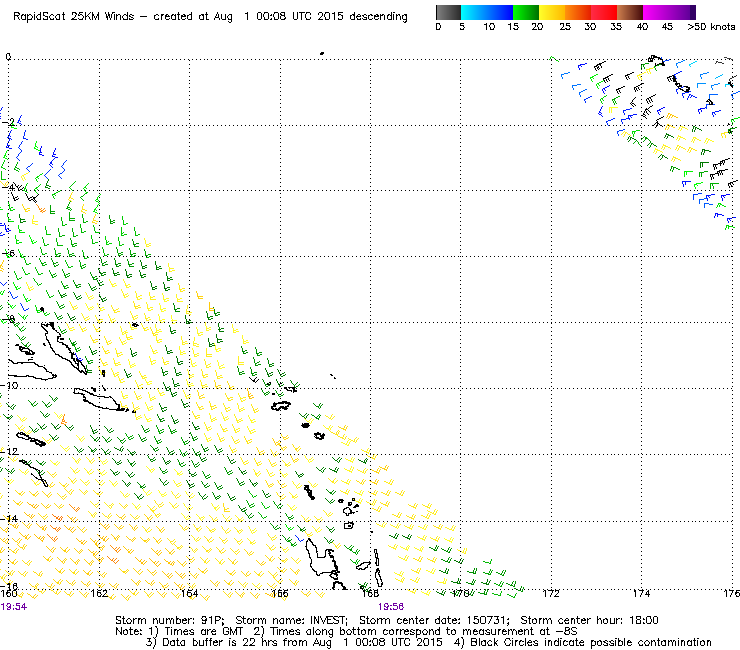Click the cyan 5-10 knots color segment
The height and width of the screenshot is (650, 740).
(474, 12)
